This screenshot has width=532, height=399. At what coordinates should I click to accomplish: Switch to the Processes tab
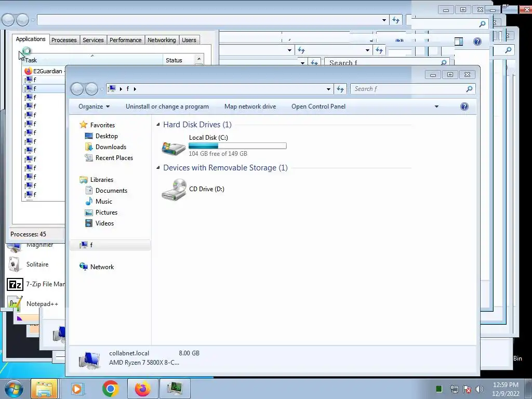point(64,40)
